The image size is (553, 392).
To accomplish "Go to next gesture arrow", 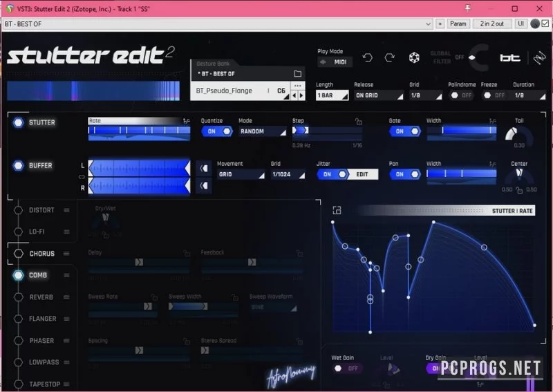I will (301, 95).
